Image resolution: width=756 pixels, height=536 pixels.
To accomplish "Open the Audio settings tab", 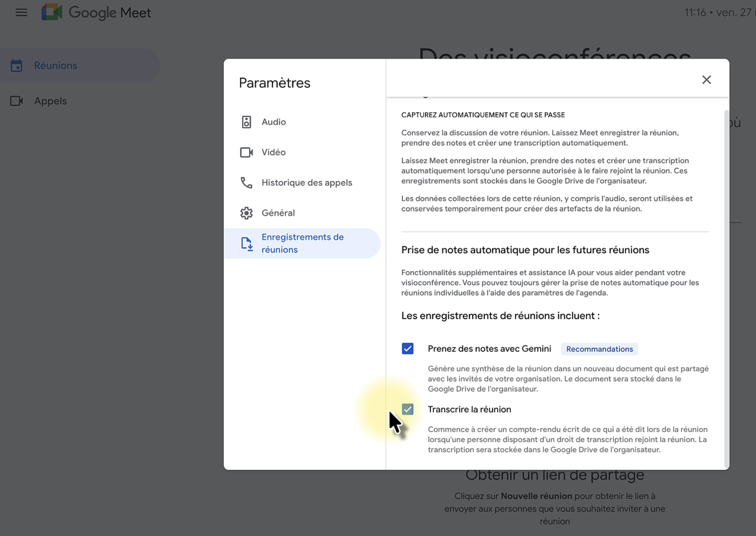I will click(x=274, y=122).
